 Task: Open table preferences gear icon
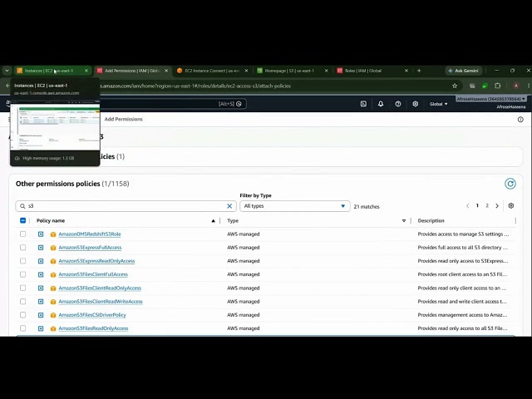coord(511,205)
